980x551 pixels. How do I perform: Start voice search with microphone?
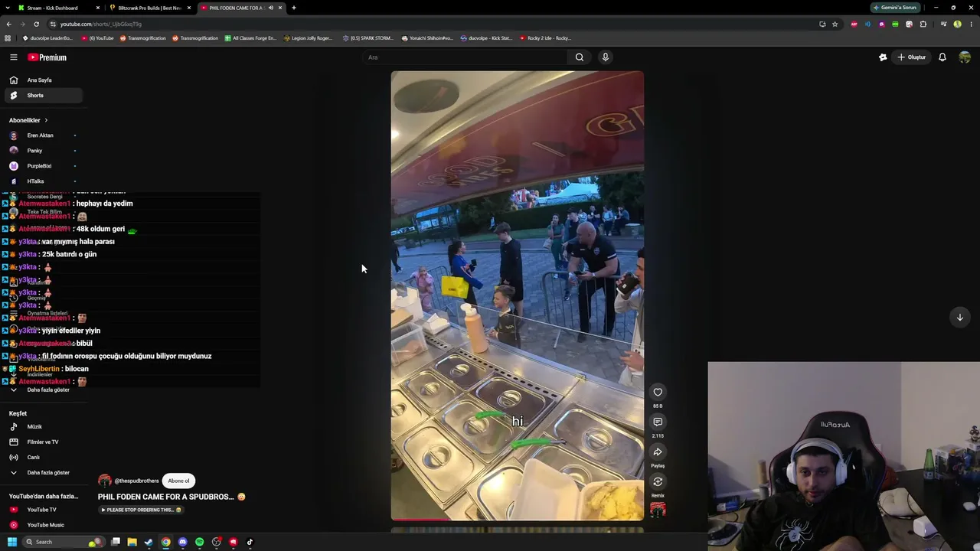605,57
